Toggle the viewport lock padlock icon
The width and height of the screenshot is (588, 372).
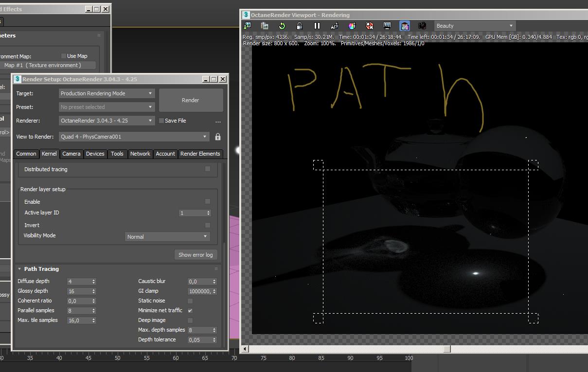pyautogui.click(x=300, y=26)
